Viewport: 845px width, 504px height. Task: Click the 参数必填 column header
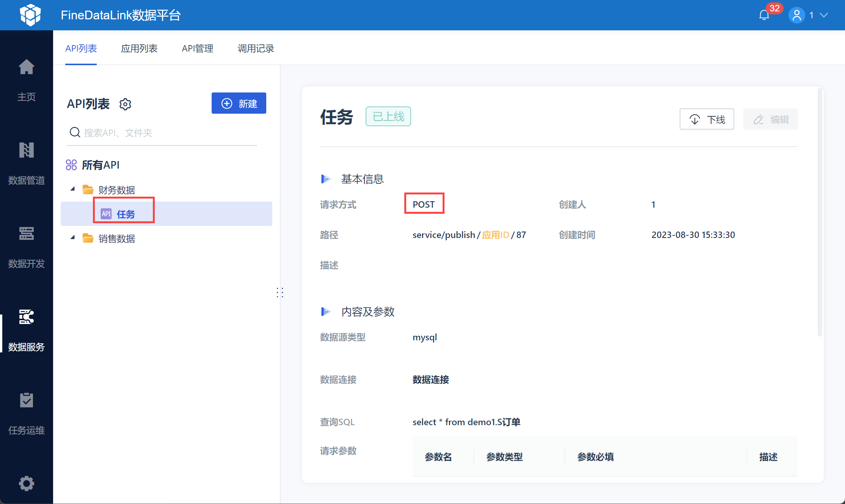[595, 457]
